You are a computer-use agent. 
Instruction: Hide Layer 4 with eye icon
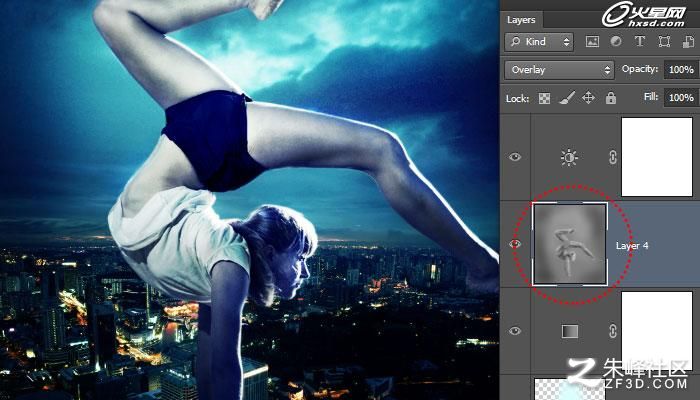click(x=515, y=244)
